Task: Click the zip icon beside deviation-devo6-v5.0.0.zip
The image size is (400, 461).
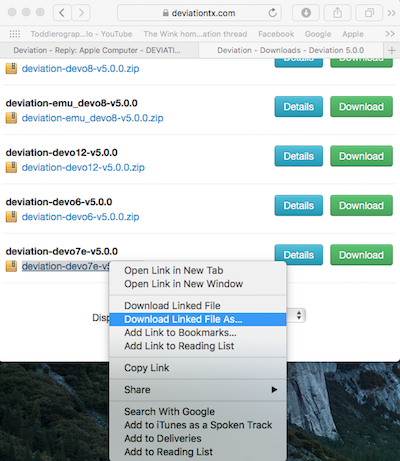Action: [11, 217]
